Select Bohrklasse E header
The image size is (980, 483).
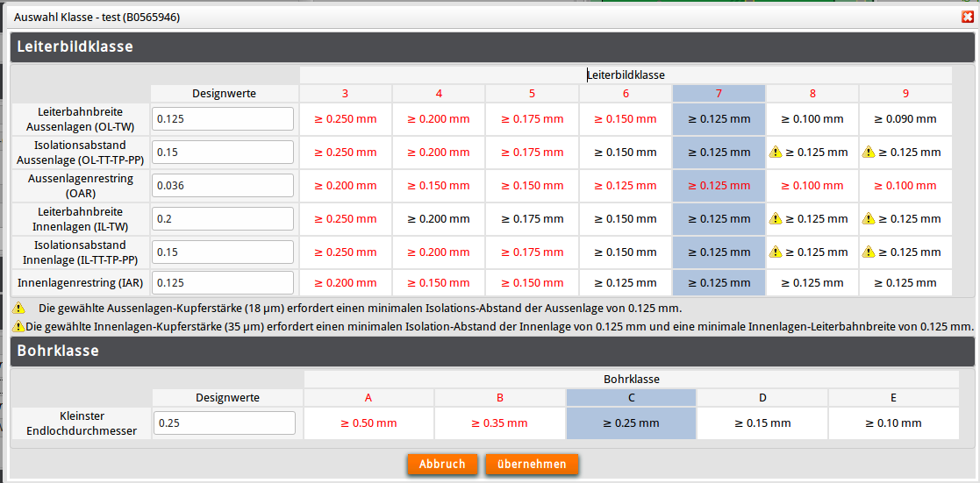click(x=894, y=397)
